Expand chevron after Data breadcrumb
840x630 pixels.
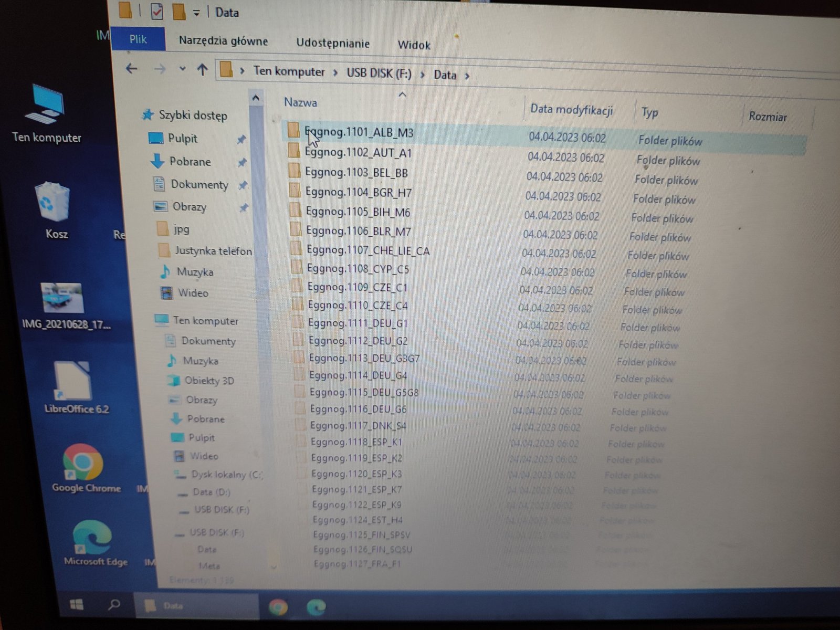coord(467,76)
